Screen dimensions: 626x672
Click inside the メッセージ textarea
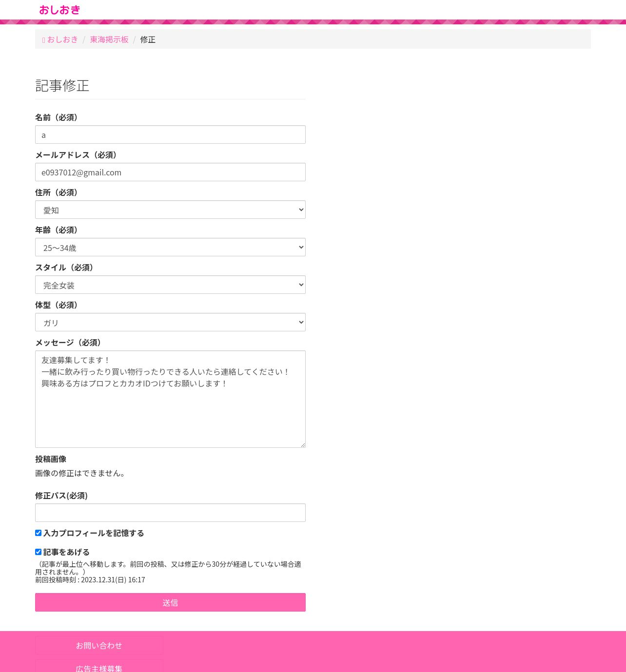point(170,399)
